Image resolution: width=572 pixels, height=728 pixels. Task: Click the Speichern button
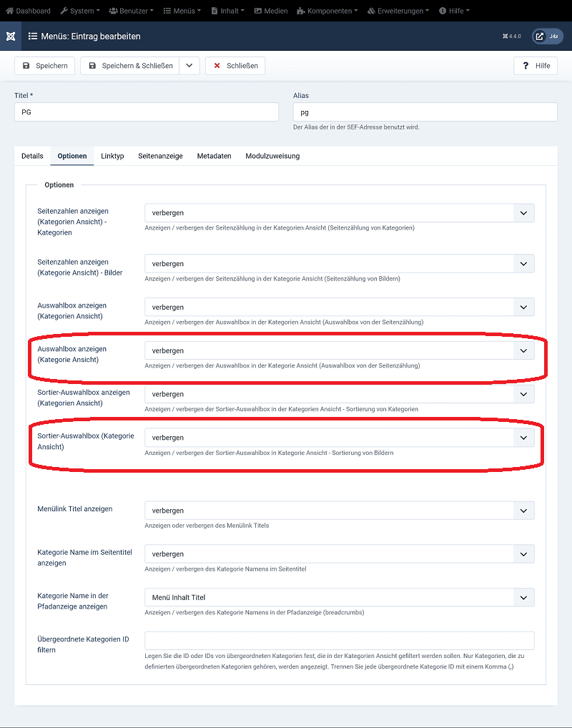coord(45,66)
